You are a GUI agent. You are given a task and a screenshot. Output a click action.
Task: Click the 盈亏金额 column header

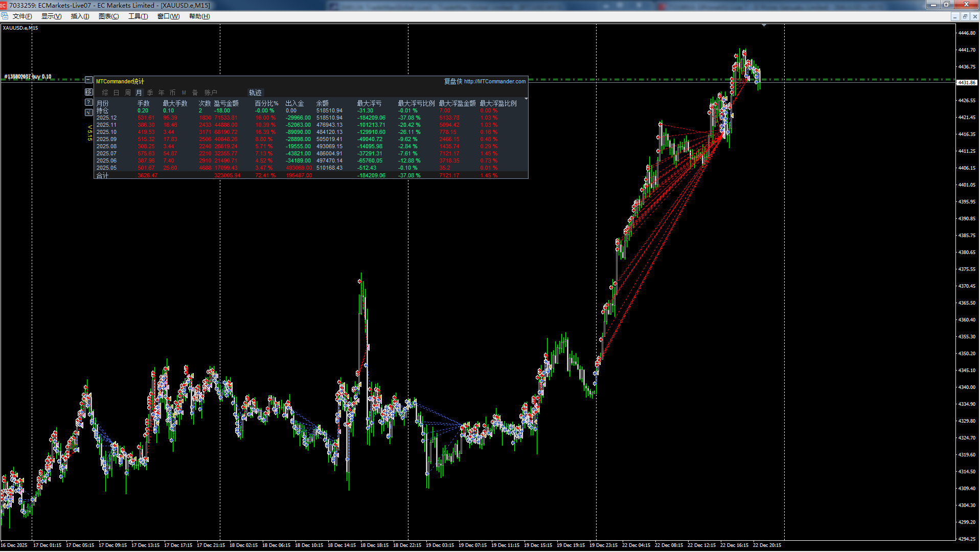point(226,103)
